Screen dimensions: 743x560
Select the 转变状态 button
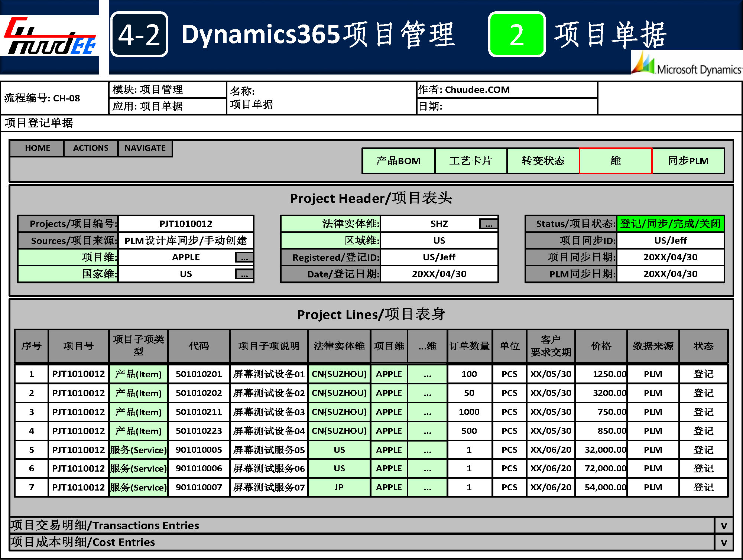543,161
